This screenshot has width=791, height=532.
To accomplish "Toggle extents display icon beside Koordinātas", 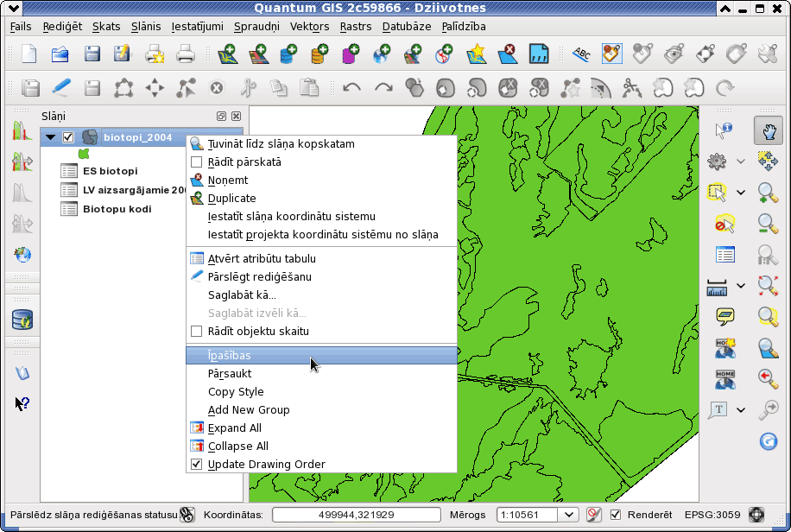I will pos(187,515).
